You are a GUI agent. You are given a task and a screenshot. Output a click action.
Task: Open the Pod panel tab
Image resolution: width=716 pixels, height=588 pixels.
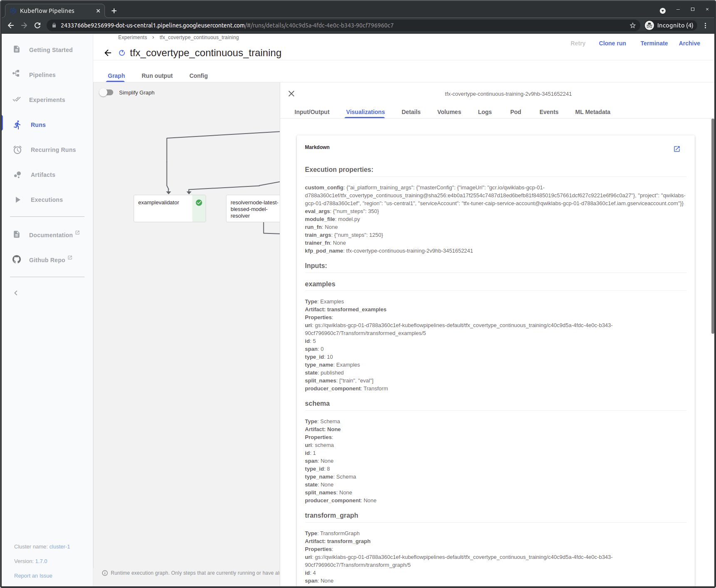coord(515,112)
